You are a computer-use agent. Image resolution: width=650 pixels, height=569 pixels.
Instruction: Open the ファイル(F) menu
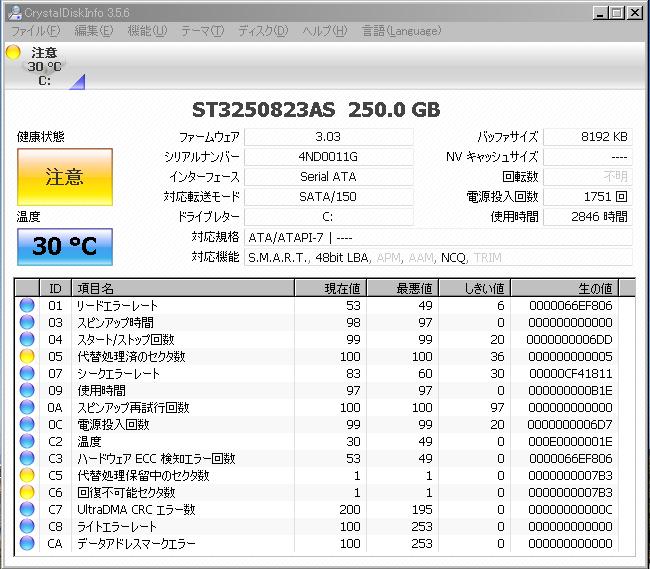tap(35, 31)
